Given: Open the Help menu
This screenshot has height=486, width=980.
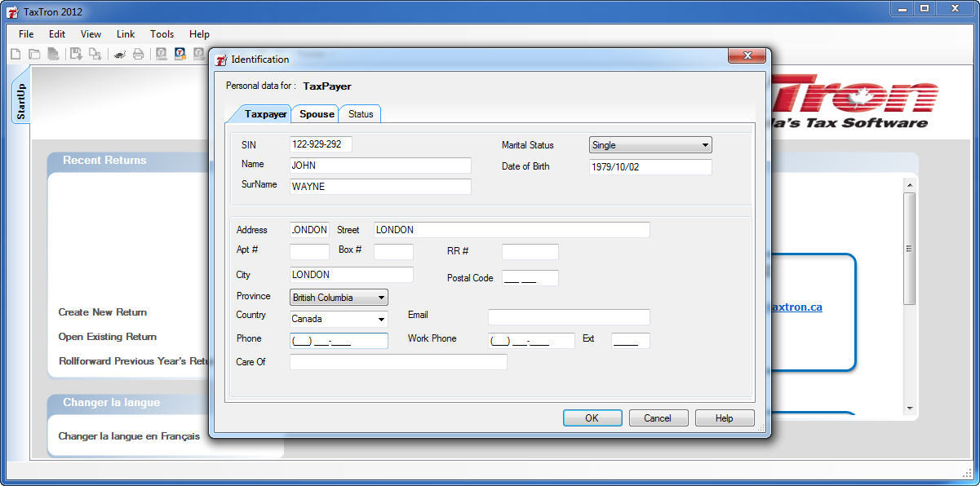Looking at the screenshot, I should (199, 34).
